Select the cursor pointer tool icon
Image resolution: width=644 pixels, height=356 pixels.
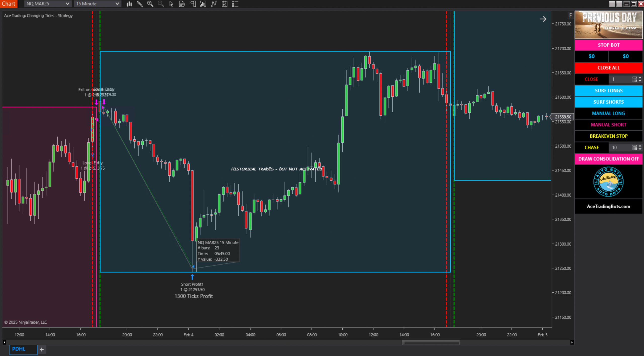click(x=171, y=4)
